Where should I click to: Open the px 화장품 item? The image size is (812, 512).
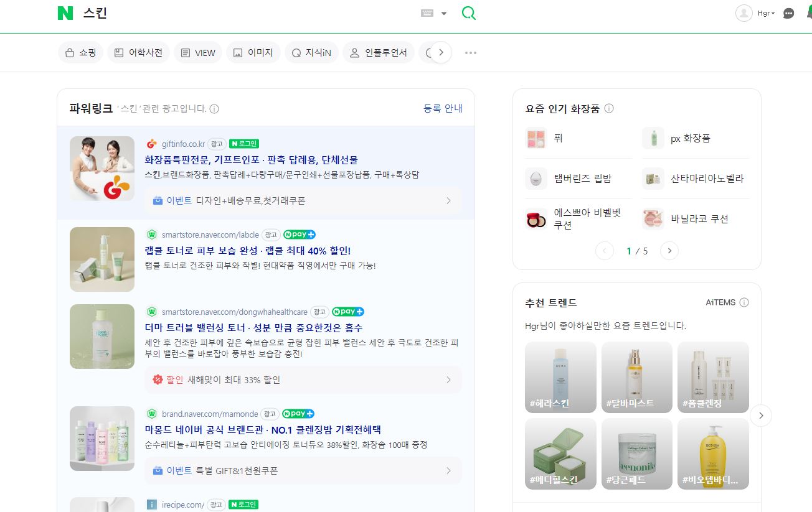point(696,138)
